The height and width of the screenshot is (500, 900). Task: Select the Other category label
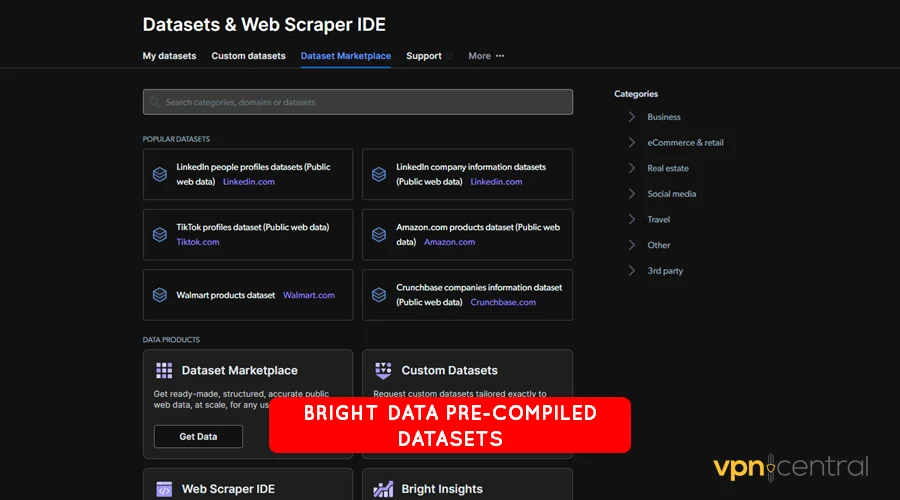coord(658,245)
